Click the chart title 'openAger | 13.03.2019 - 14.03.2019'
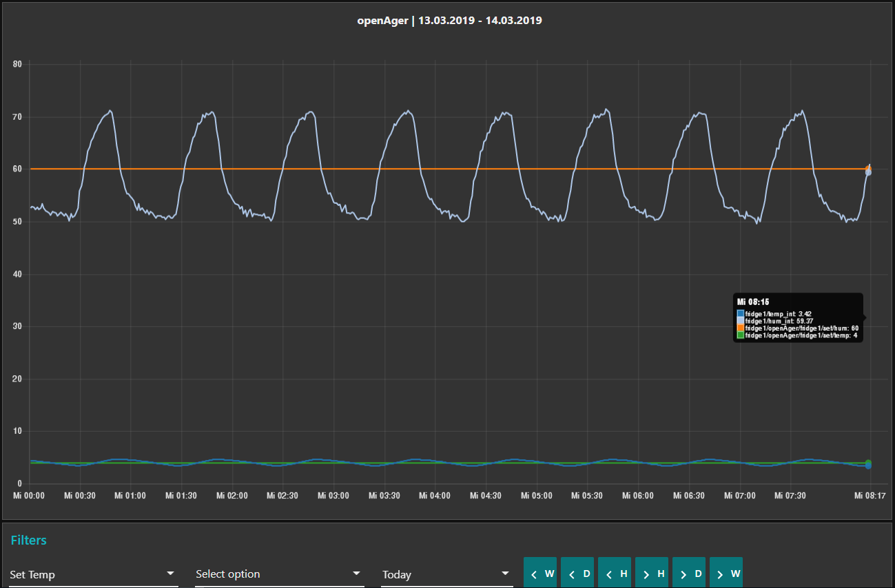The height and width of the screenshot is (588, 895). pyautogui.click(x=449, y=21)
